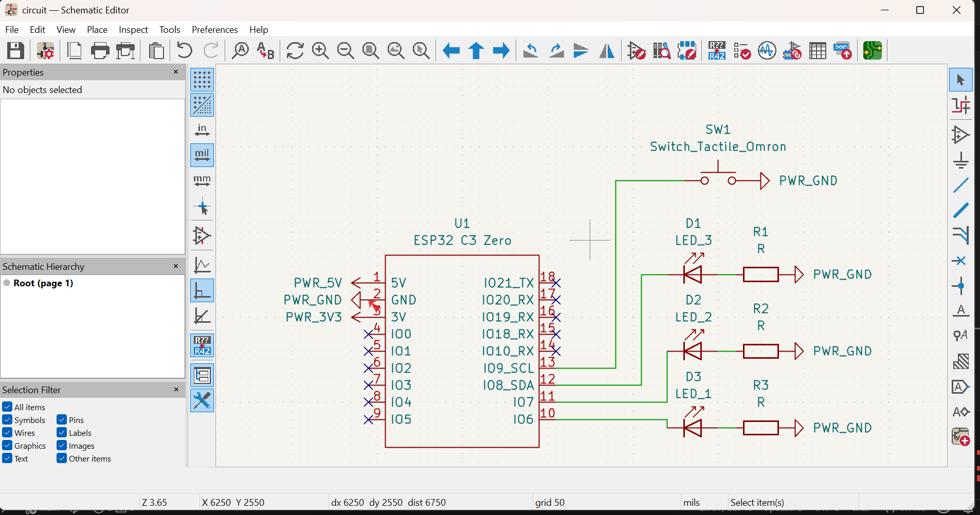Switch to PCB Editor green board icon

[x=873, y=51]
